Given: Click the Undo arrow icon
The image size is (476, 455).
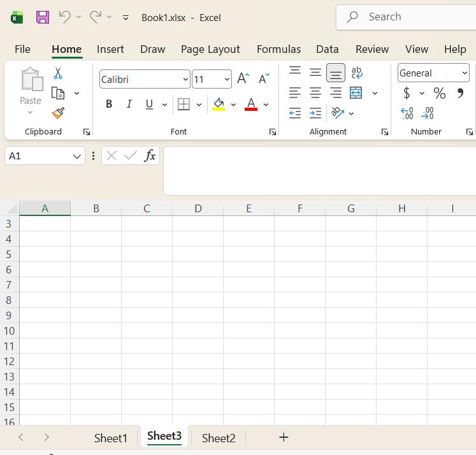Looking at the screenshot, I should [x=65, y=17].
